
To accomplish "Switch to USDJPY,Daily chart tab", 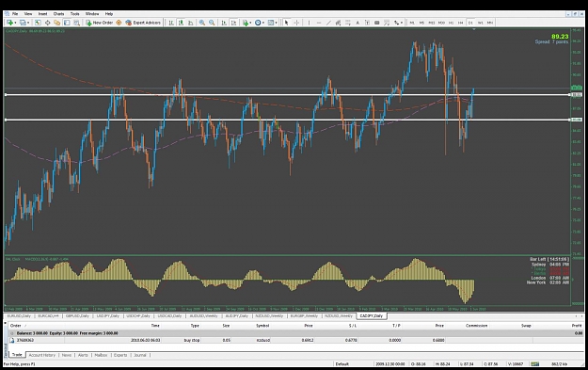I will [107, 316].
